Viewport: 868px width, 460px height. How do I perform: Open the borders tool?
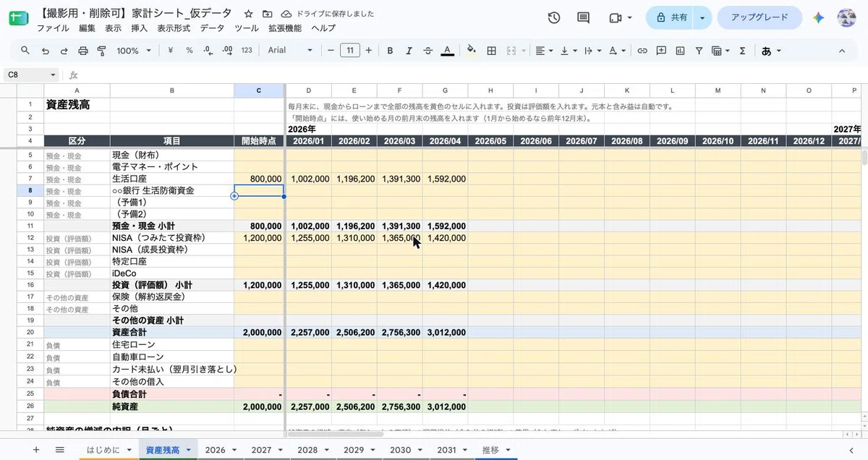(x=491, y=51)
